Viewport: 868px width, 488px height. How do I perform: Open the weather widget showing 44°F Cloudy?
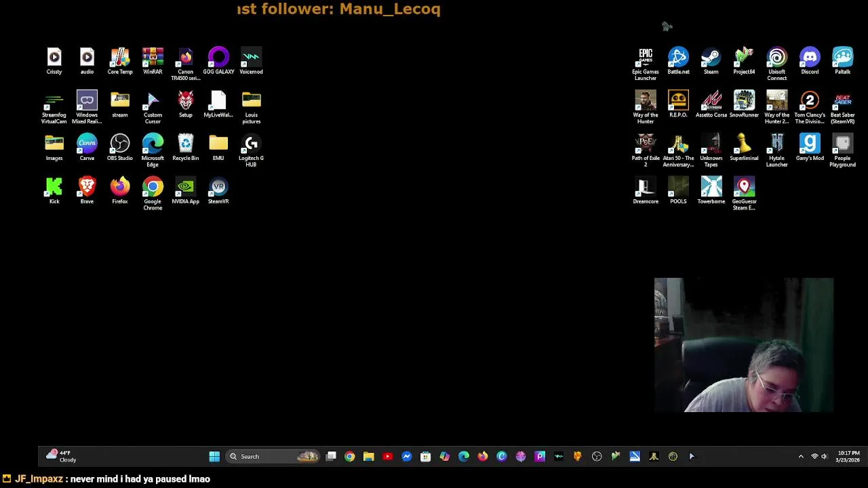(61, 456)
